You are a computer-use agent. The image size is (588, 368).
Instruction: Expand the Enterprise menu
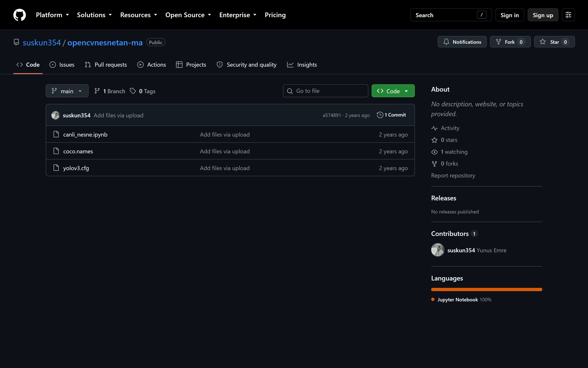[238, 15]
